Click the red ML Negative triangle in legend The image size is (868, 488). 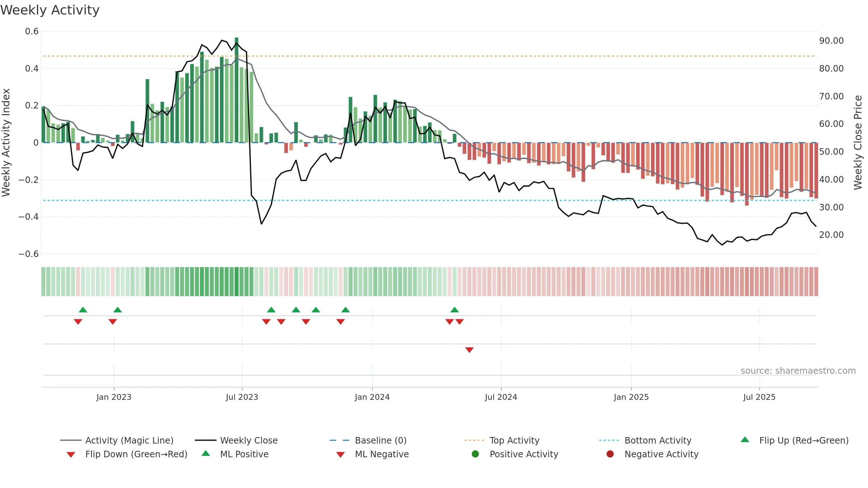(340, 455)
